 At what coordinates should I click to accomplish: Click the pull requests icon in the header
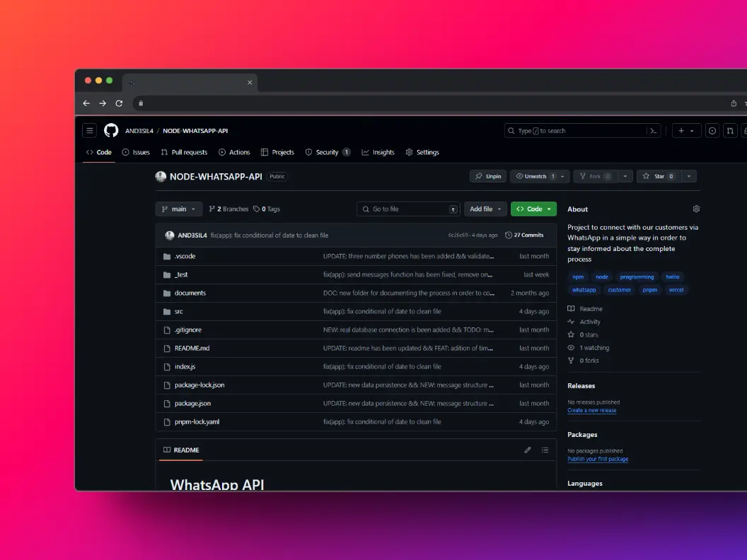(x=731, y=130)
